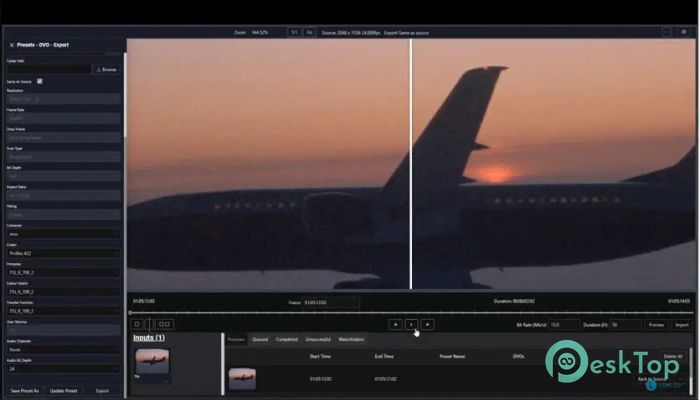The width and height of the screenshot is (700, 400).
Task: Switch to the Unsuccessful tab
Action: point(317,340)
